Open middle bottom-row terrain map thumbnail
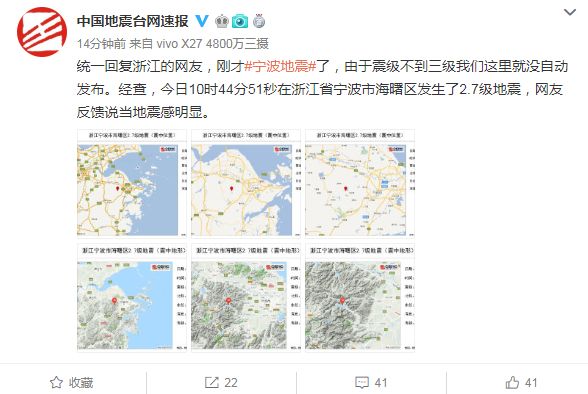 click(246, 298)
